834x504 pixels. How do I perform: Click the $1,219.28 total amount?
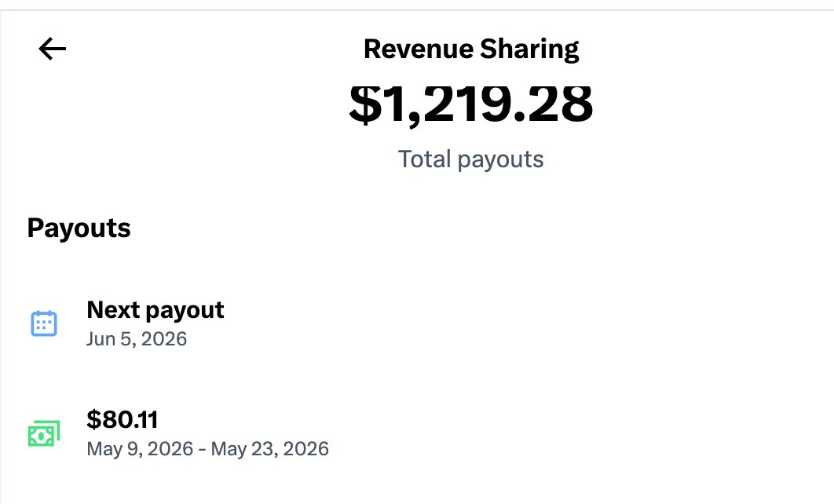coord(470,104)
